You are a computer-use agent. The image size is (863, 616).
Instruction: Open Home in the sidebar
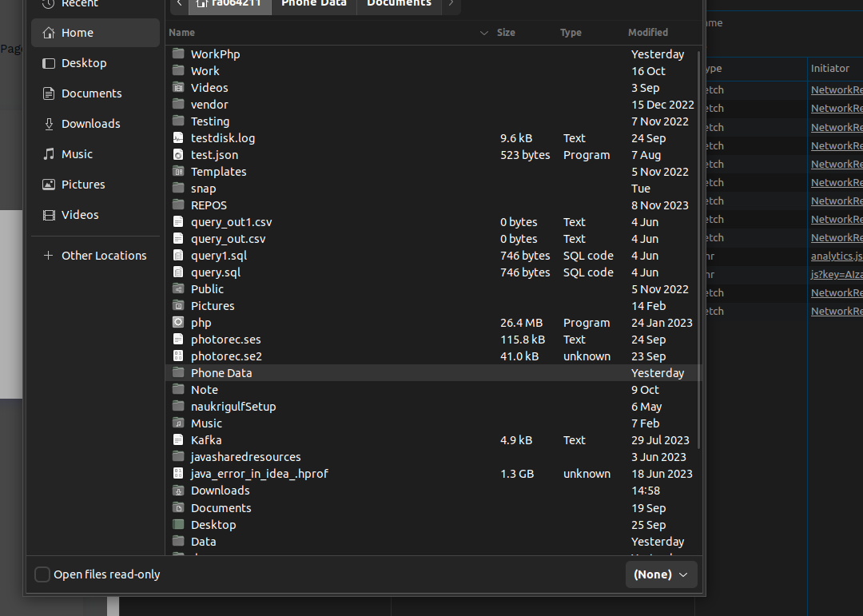(95, 33)
